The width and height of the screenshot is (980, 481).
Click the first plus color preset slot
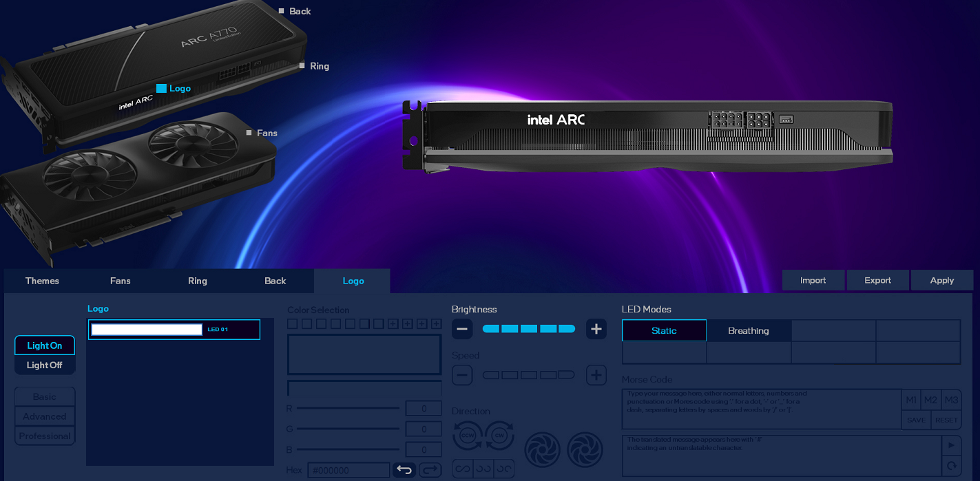click(393, 323)
